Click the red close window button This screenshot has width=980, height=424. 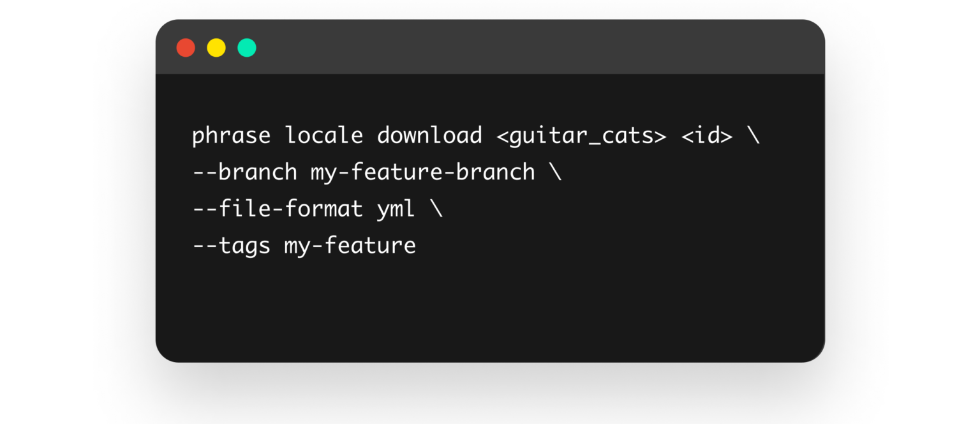click(186, 48)
